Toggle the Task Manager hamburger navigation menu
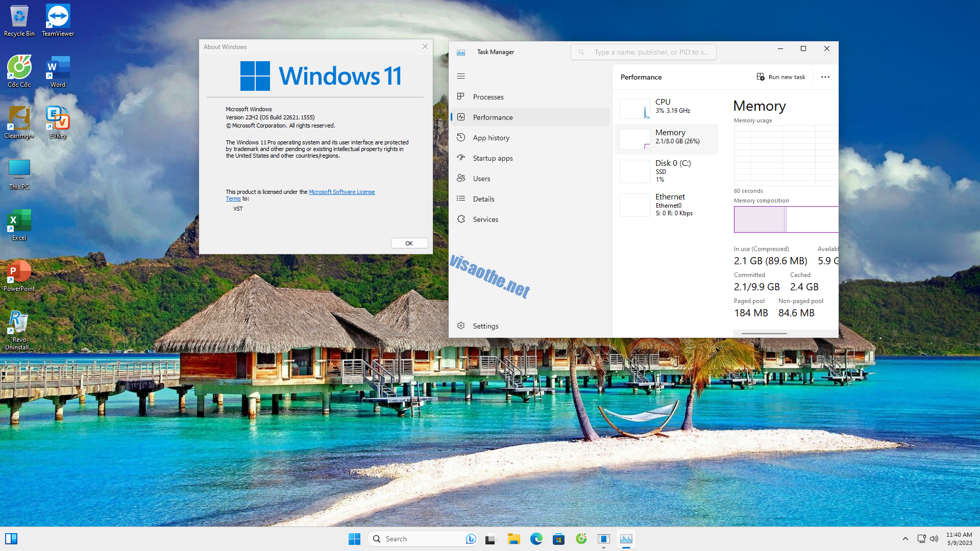 pyautogui.click(x=461, y=76)
